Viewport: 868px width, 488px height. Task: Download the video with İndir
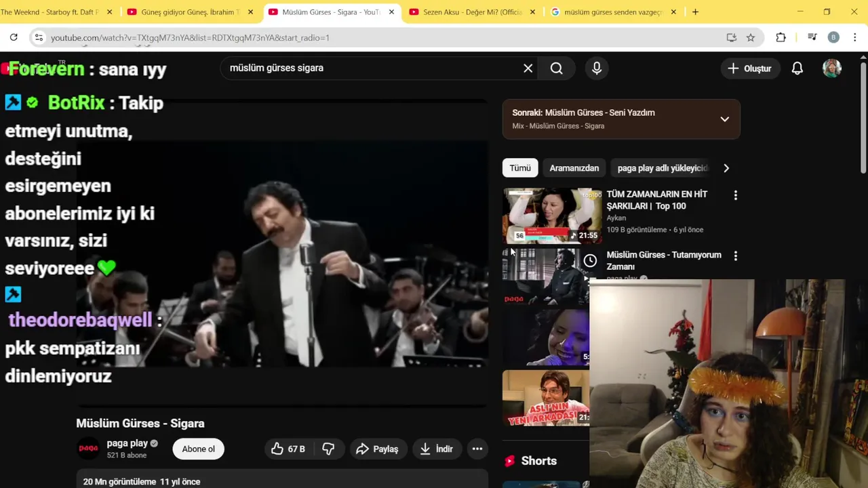point(436,449)
